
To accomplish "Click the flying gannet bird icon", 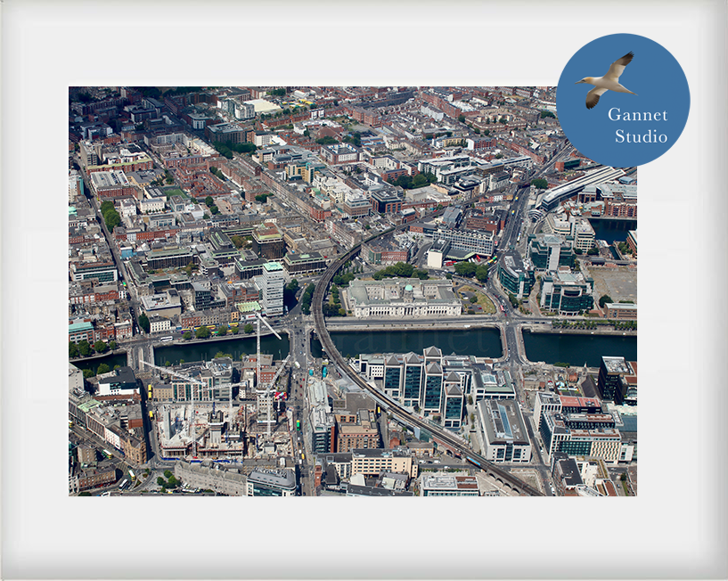I will point(608,80).
